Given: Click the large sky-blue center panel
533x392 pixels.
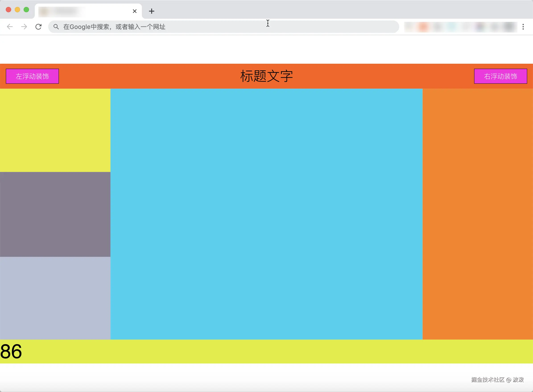Looking at the screenshot, I should [266, 214].
